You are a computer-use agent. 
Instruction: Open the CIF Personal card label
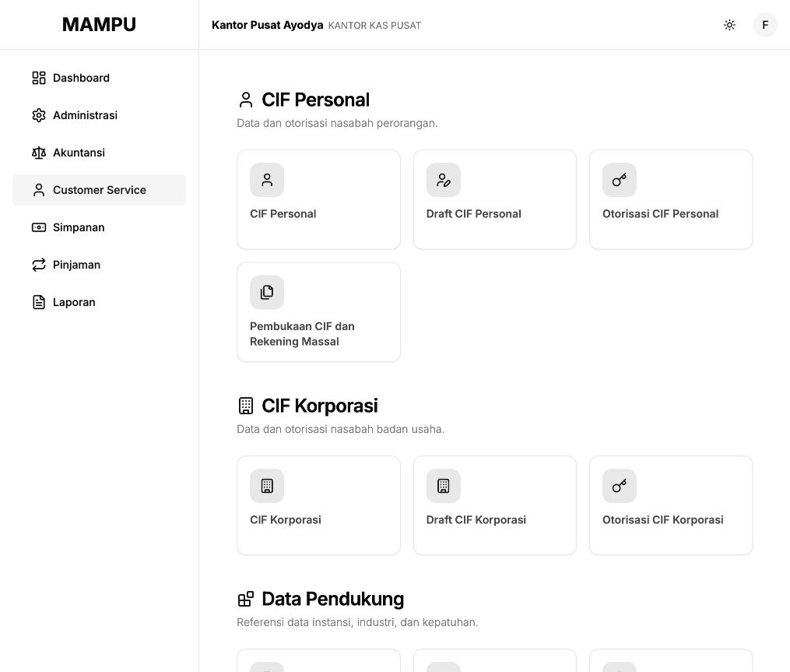tap(283, 214)
